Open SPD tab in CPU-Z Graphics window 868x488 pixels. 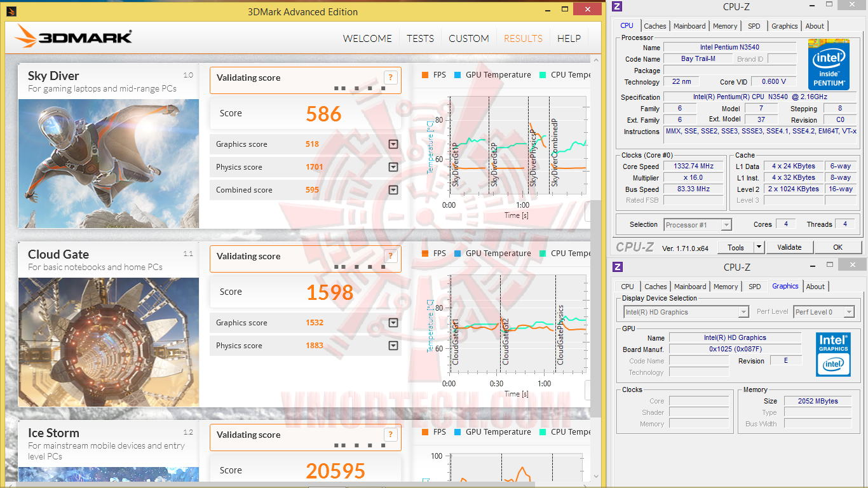point(754,287)
